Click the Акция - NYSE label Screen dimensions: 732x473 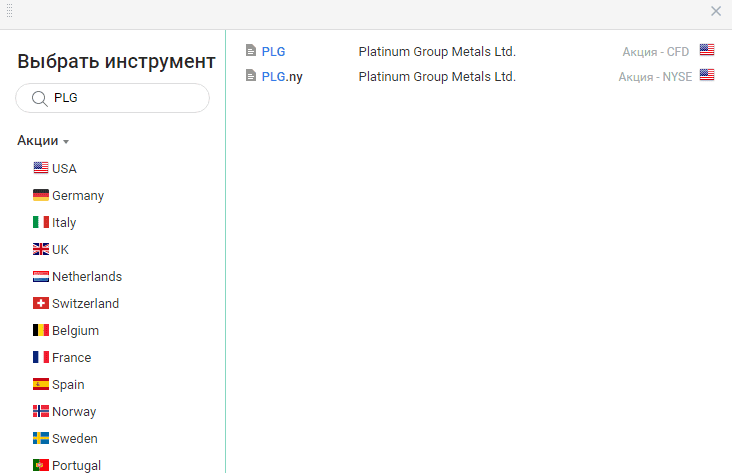(655, 77)
